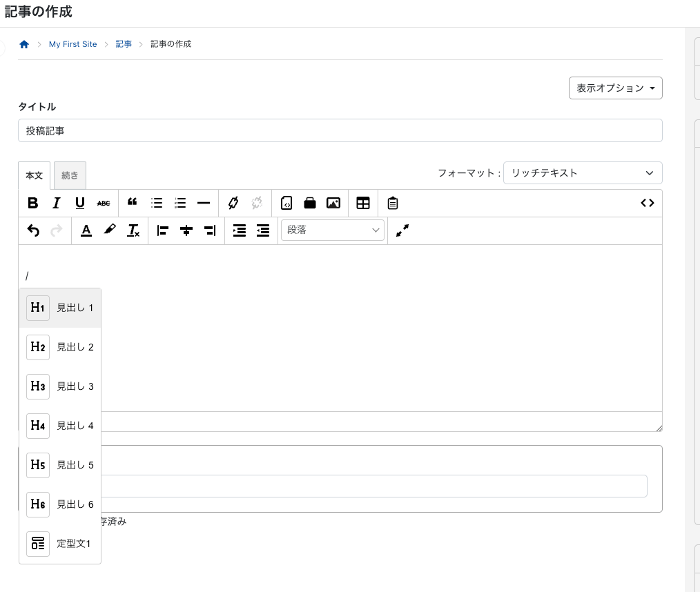Remove link with the greyed unlink icon
This screenshot has height=592, width=700.
pyautogui.click(x=257, y=204)
